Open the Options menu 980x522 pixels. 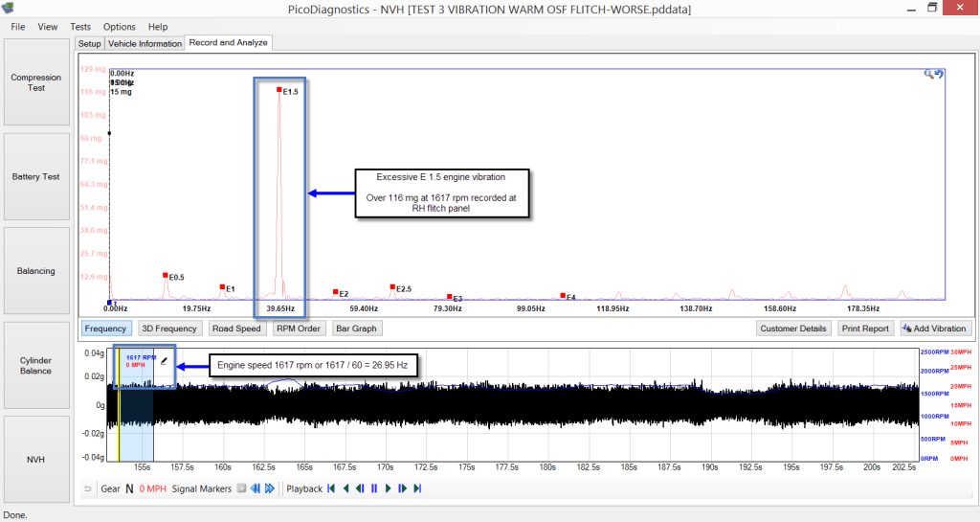[120, 27]
